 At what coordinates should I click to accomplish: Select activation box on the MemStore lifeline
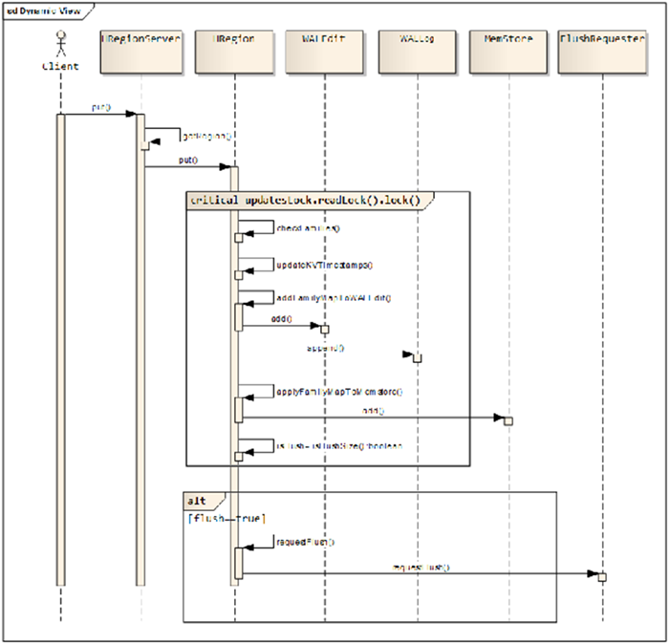pyautogui.click(x=509, y=420)
